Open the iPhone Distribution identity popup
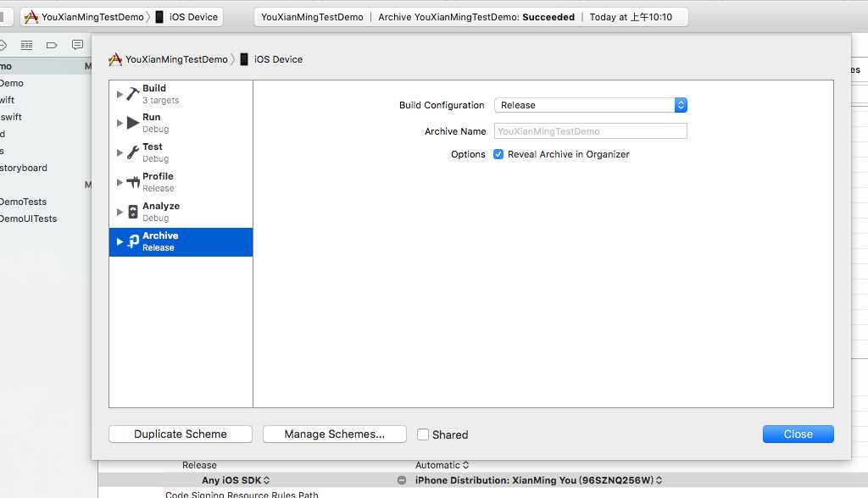Image resolution: width=868 pixels, height=498 pixels. tap(538, 480)
